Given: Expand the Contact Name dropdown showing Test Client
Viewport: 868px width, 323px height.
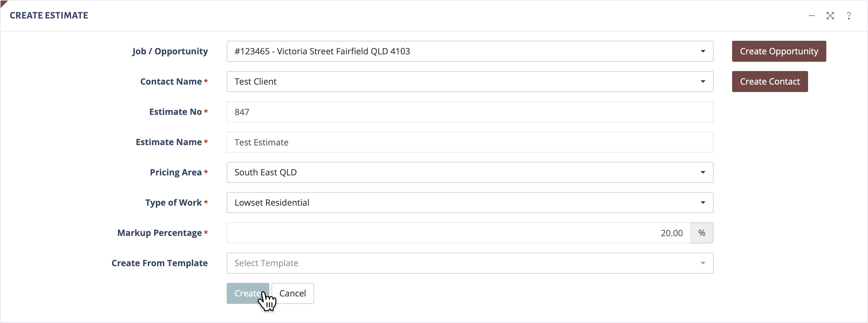Looking at the screenshot, I should coord(470,82).
